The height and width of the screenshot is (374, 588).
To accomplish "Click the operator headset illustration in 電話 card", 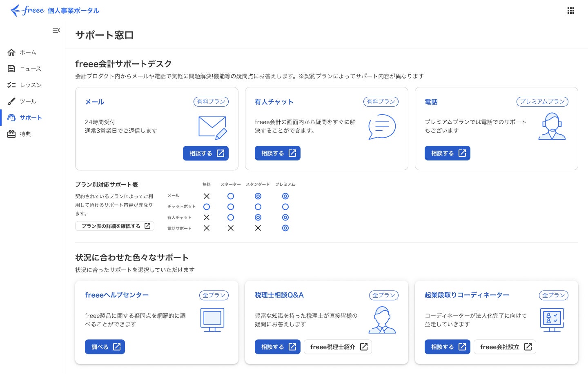I will click(552, 127).
